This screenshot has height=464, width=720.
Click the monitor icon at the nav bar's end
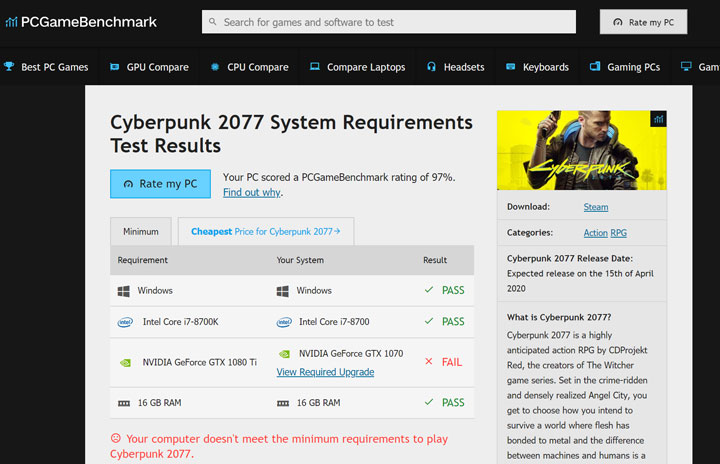click(x=686, y=67)
